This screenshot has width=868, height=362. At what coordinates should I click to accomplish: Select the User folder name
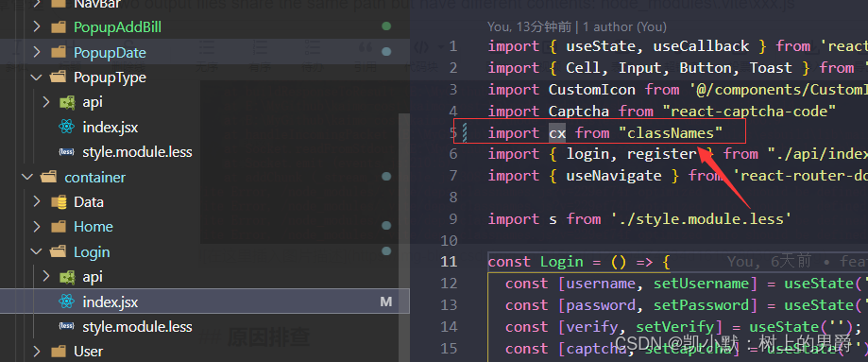(x=89, y=352)
